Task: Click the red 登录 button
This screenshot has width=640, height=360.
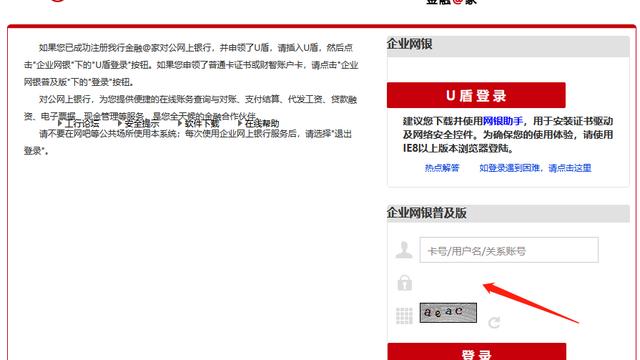Action: tap(476, 352)
